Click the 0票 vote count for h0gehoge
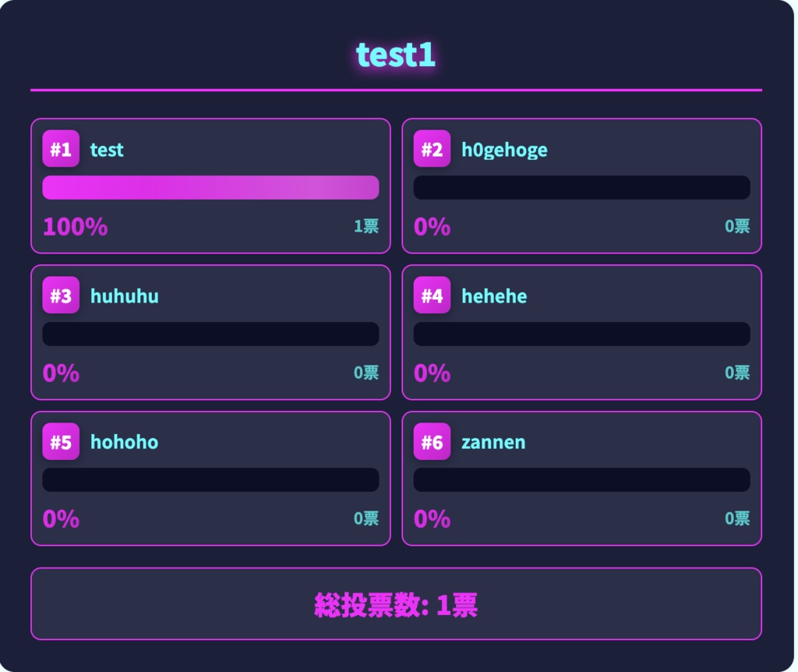This screenshot has width=798, height=672. tap(738, 227)
